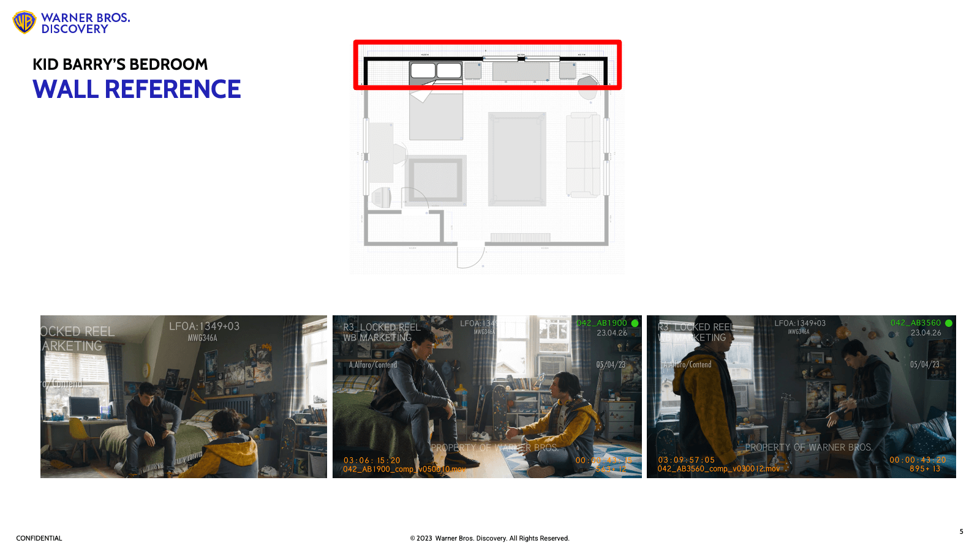Click the Warner Bros. shield logo
The image size is (980, 551).
pos(24,23)
